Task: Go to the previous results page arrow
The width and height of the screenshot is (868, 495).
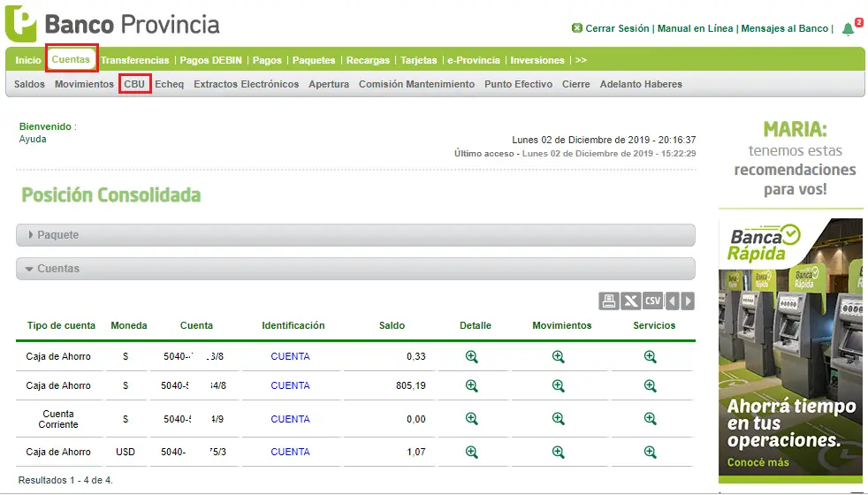Action: click(672, 301)
